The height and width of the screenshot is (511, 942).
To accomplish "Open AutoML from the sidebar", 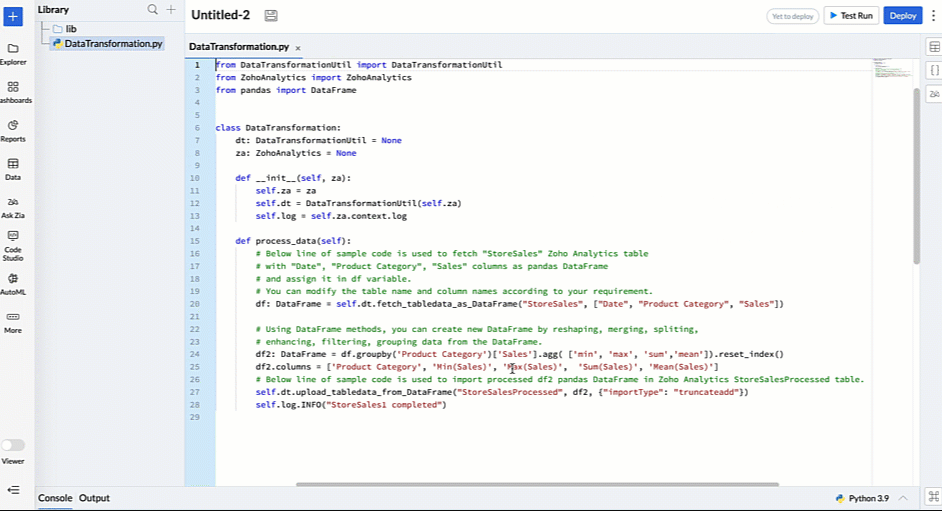I will [x=13, y=284].
